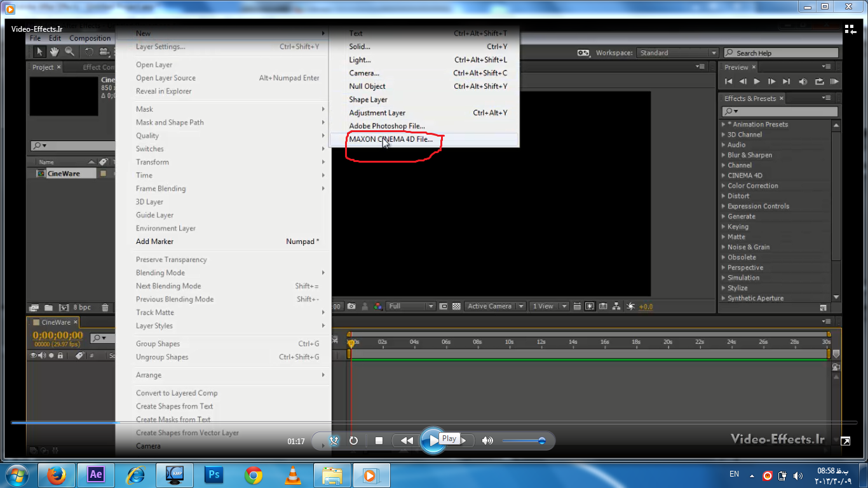Open Photoshop from the taskbar
The height and width of the screenshot is (488, 868).
(214, 475)
